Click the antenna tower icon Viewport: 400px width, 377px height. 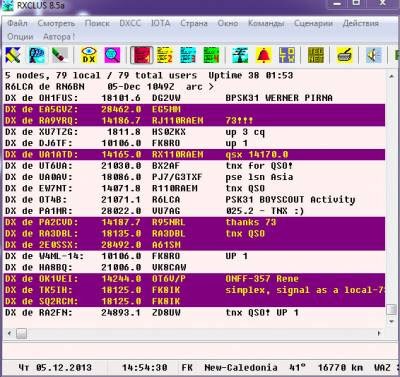241,55
